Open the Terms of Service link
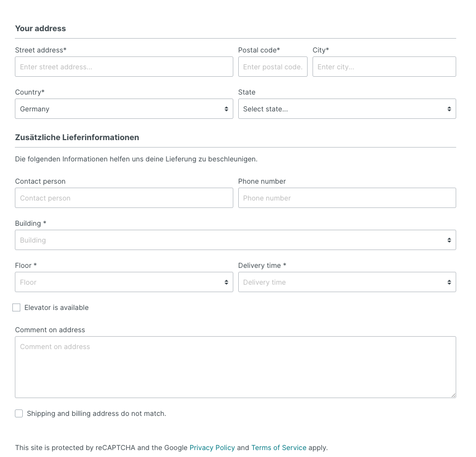Viewport: 476px width, 457px height. 279,448
